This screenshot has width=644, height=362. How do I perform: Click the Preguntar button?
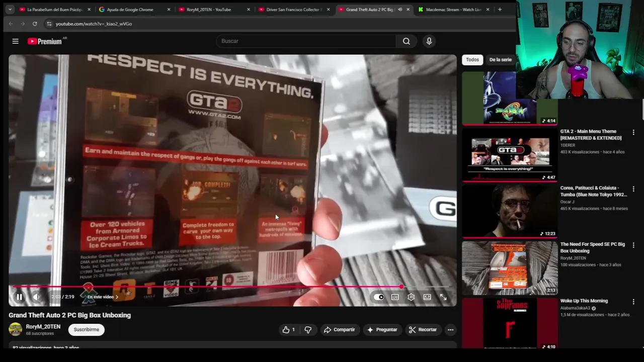pos(382,330)
